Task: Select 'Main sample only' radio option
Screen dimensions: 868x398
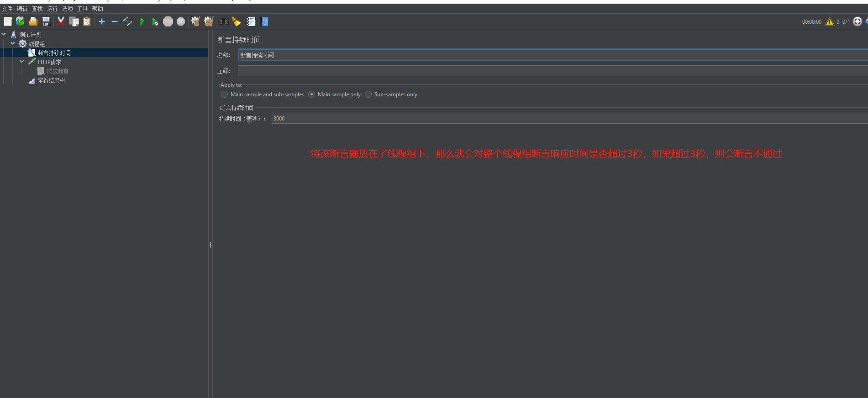Action: 312,94
